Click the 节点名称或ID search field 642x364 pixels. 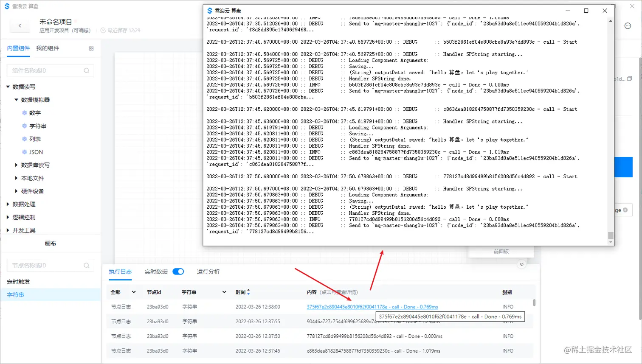point(51,265)
